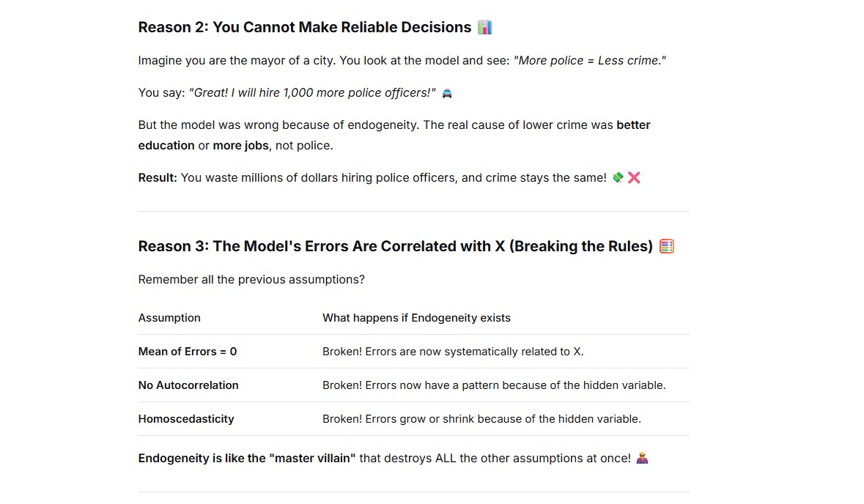This screenshot has width=864, height=504.
Task: Click bold text 'better education'
Action: coord(394,135)
